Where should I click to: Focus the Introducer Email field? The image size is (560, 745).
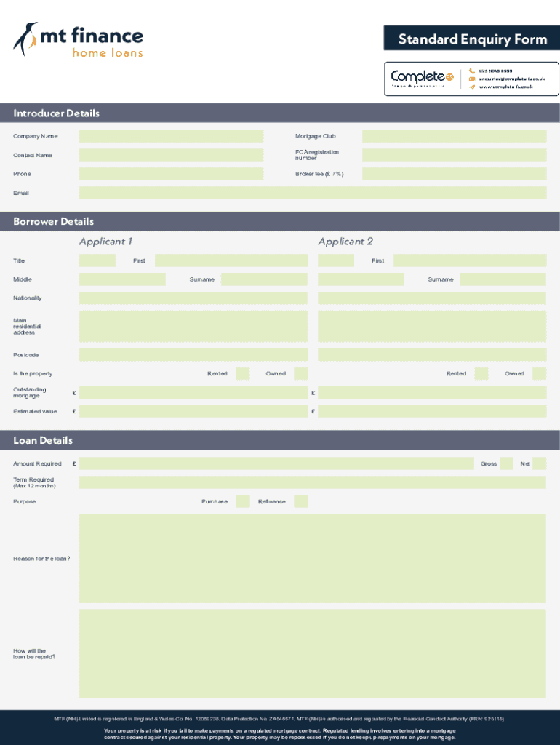(x=313, y=193)
